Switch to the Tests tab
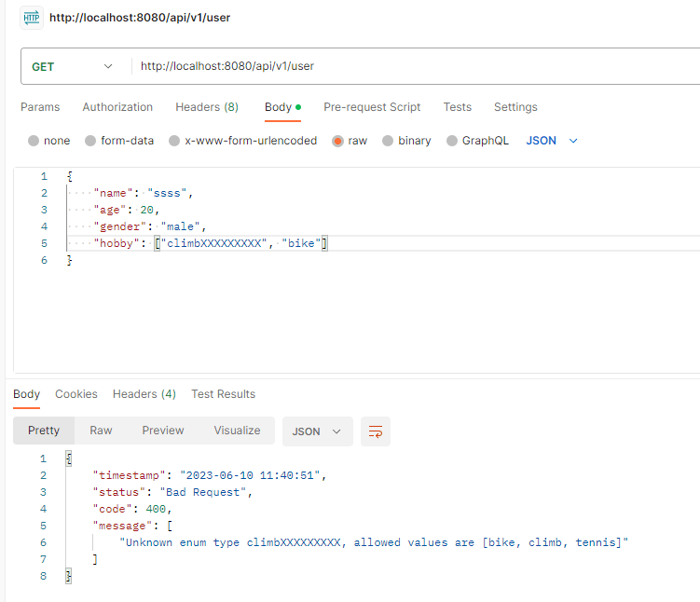Viewport: 700px width, 602px height. coord(457,107)
